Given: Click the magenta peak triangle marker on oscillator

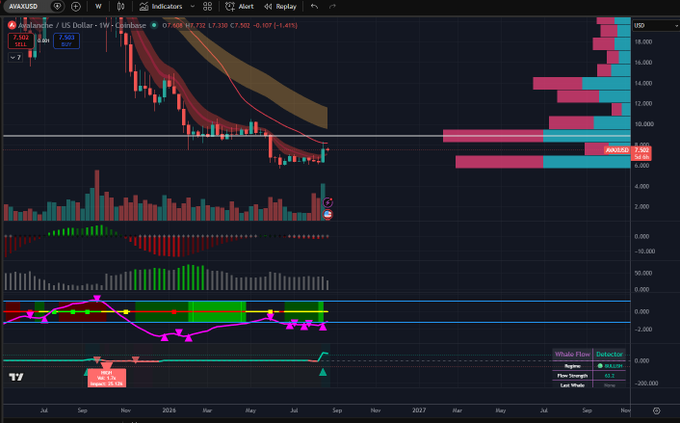Looking at the screenshot, I should (x=97, y=298).
